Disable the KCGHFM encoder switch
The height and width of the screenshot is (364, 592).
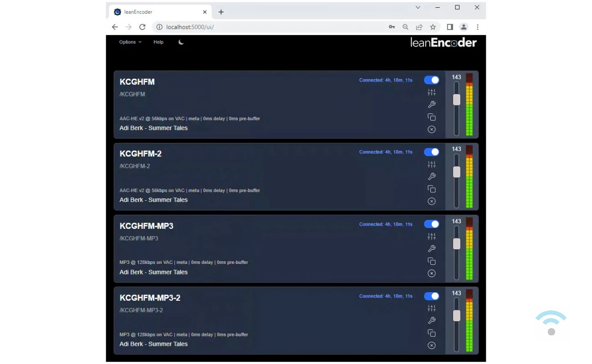[431, 80]
